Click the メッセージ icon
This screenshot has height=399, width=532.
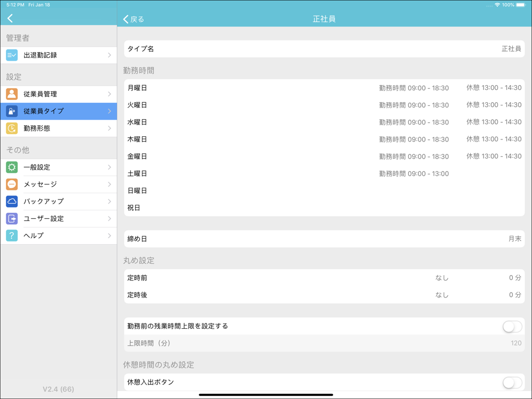click(x=12, y=184)
